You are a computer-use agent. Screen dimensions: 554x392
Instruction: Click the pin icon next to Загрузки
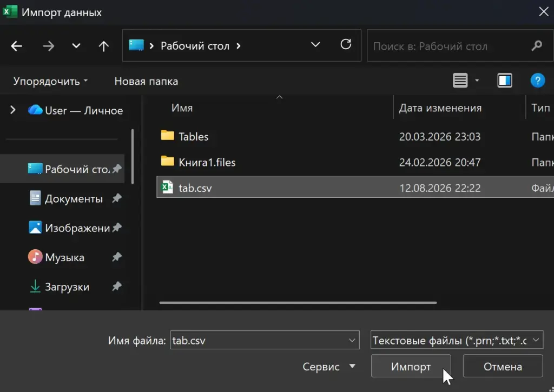coord(117,286)
